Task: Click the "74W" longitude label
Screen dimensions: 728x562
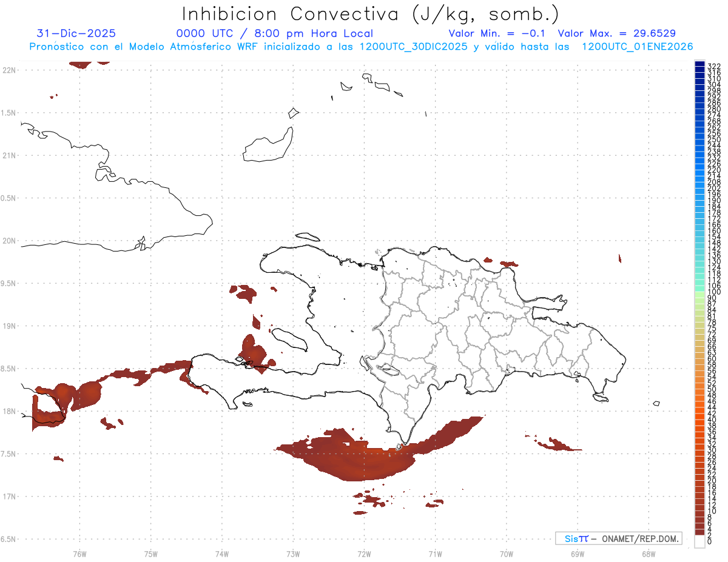Action: pyautogui.click(x=221, y=554)
